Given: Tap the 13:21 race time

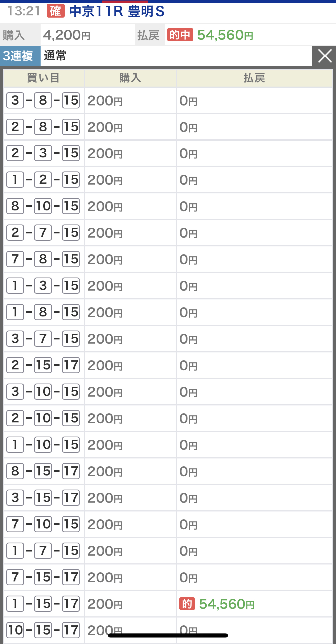Looking at the screenshot, I should (24, 11).
